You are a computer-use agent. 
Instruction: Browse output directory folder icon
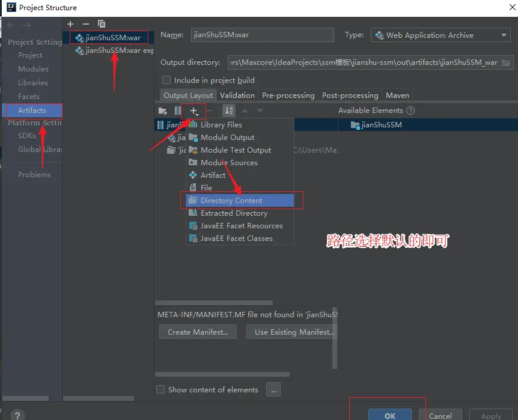pos(506,62)
